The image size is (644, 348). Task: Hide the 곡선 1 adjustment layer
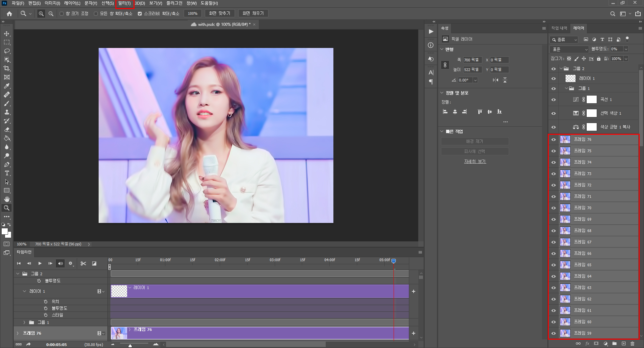click(x=553, y=100)
